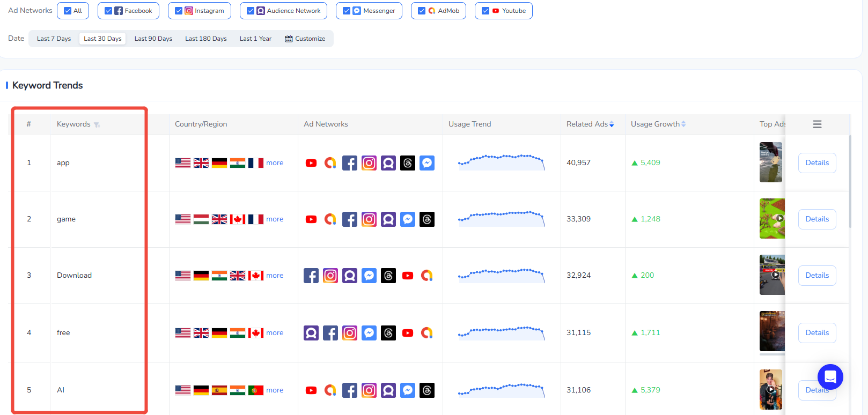Viewport: 868px width, 415px height.
Task: Open Details for the game keyword
Action: pos(816,219)
